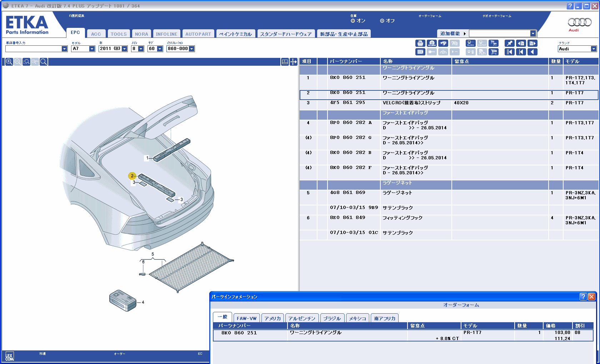Click the double shopping carts icon
600x364 pixels.
[494, 43]
